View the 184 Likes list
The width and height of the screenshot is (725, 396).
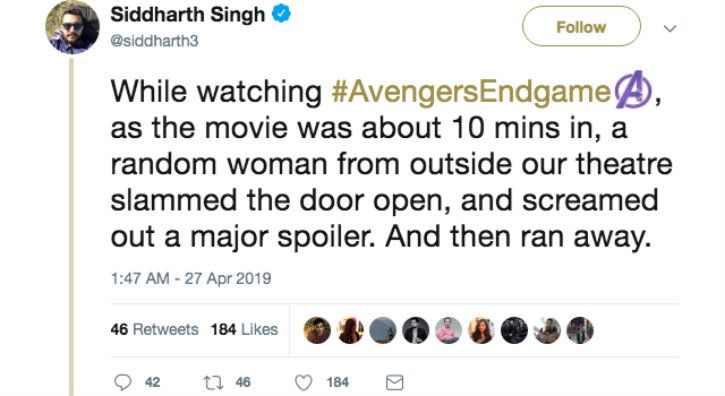tap(244, 329)
